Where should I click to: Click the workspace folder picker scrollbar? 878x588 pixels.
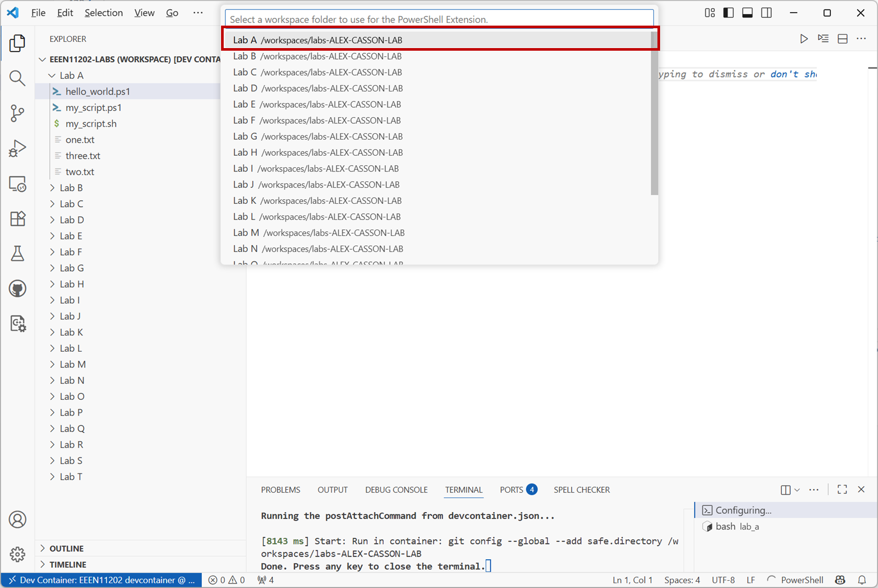654,113
